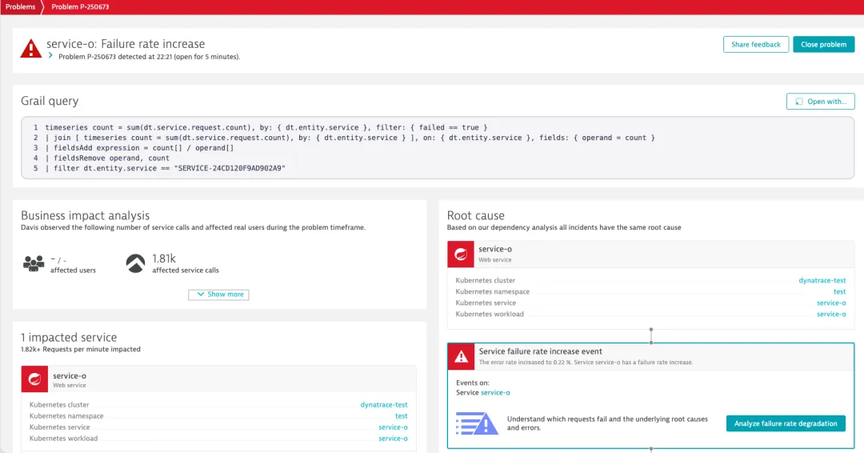Click Close problem button

point(824,45)
